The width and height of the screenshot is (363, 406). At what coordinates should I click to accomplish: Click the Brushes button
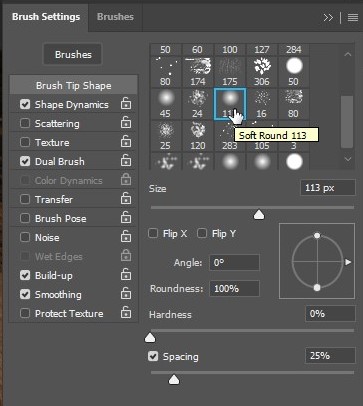tap(73, 54)
